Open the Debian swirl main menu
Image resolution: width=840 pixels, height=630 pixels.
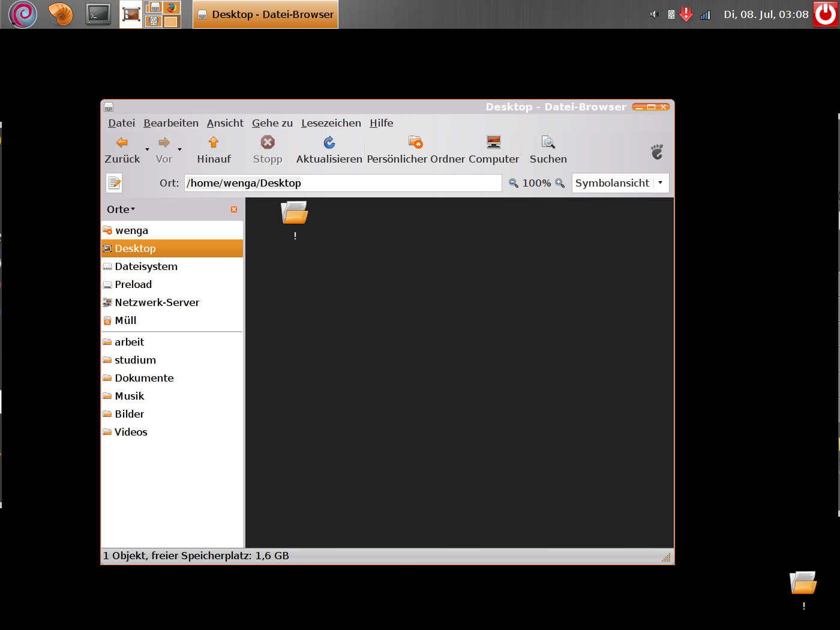click(x=23, y=14)
